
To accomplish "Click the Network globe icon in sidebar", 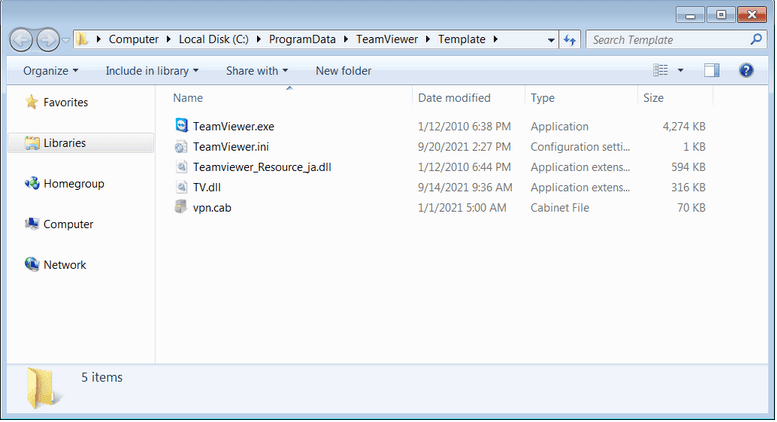I will click(32, 264).
